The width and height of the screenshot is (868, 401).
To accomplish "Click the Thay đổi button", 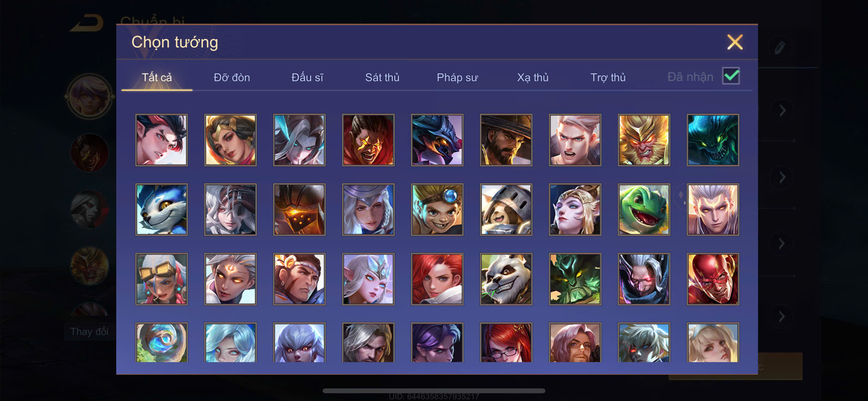I will (x=89, y=332).
